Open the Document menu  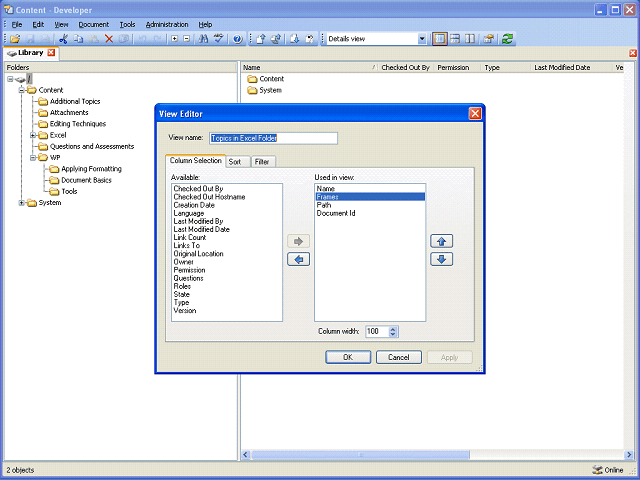coord(93,24)
